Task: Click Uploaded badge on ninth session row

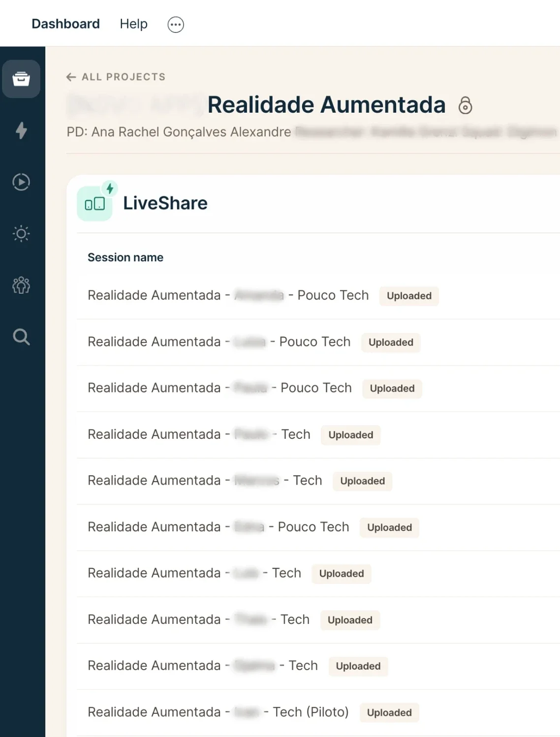Action: (358, 667)
